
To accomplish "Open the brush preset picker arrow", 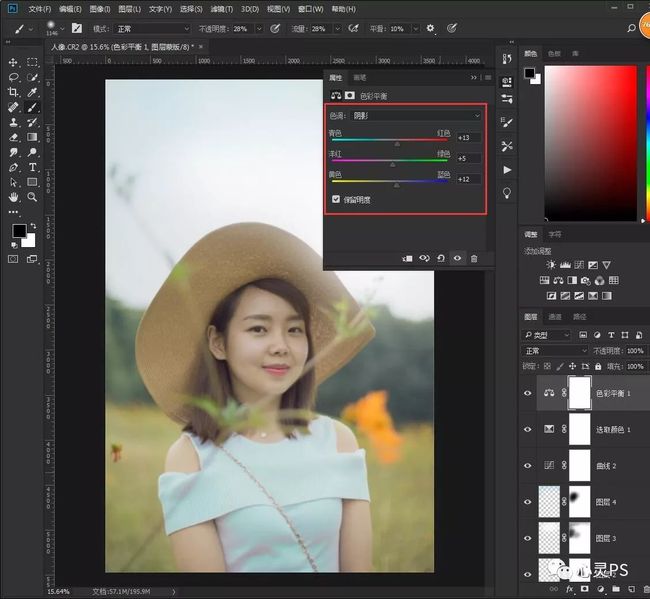I will 62,29.
